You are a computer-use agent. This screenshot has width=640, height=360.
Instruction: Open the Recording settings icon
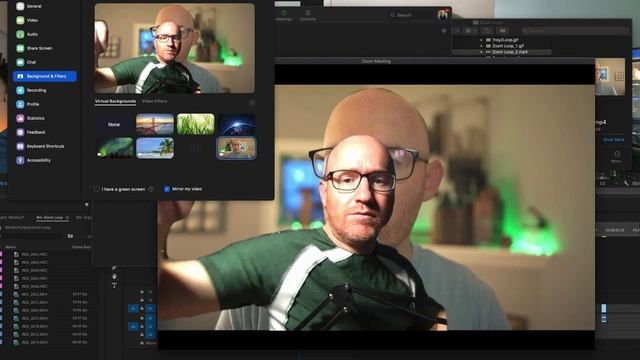pos(20,90)
